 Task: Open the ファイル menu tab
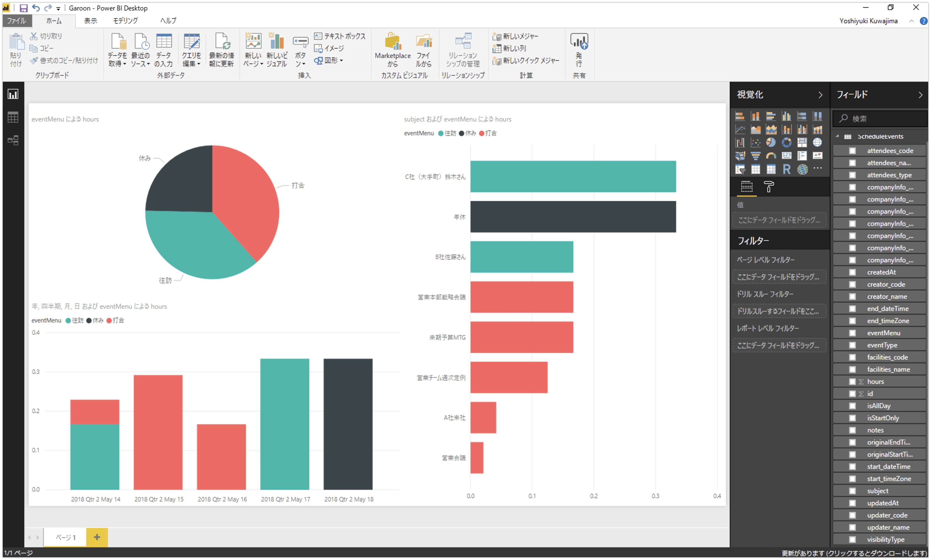(x=17, y=21)
